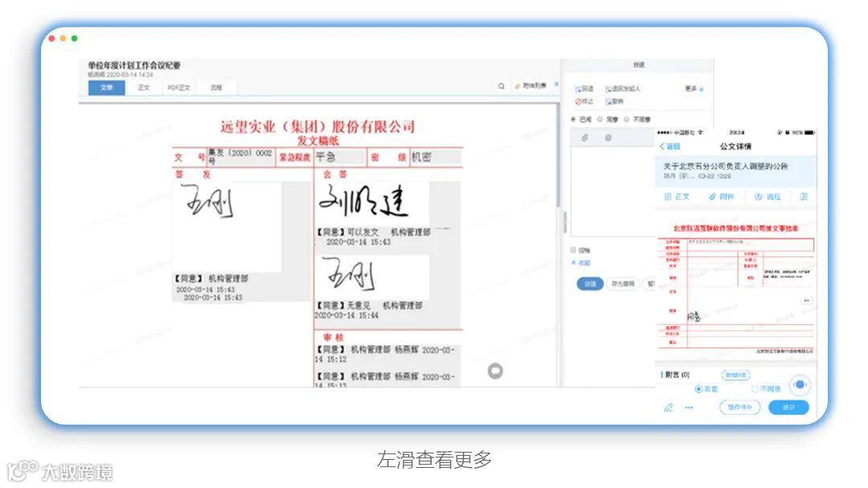Click the 文号 field value
This screenshot has height=488, width=868.
240,156
